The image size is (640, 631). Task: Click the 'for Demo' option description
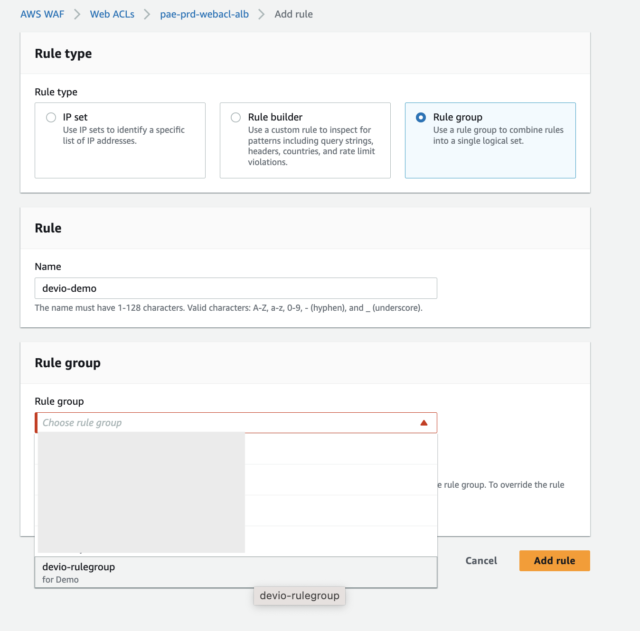click(60, 580)
